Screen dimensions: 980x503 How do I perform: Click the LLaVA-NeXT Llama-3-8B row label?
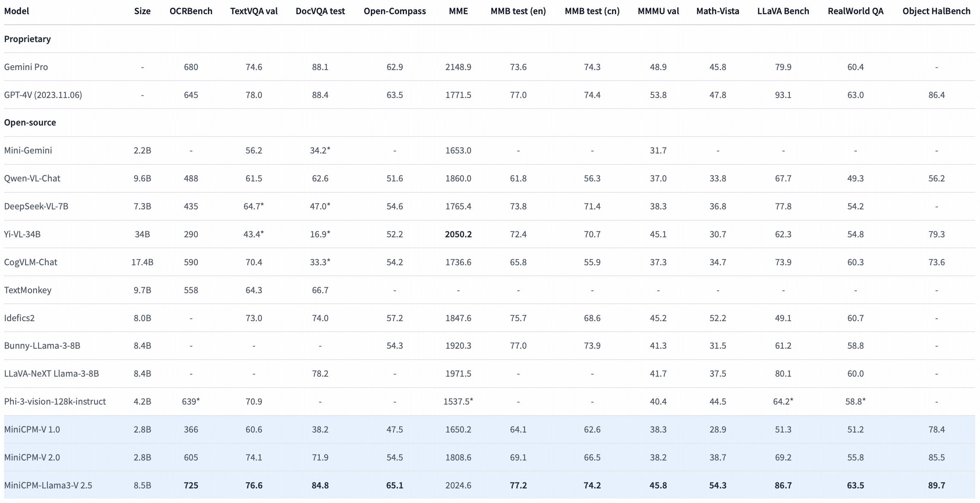[51, 374]
